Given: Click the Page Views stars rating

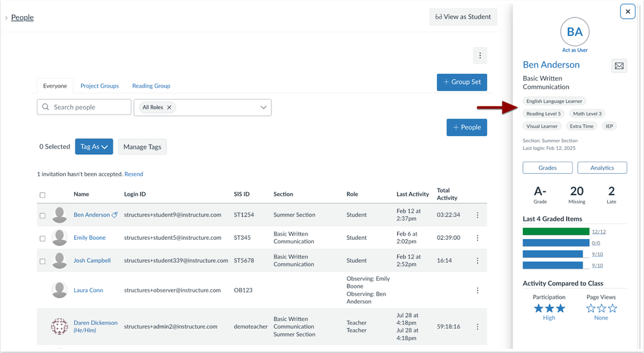Looking at the screenshot, I should 601,309.
